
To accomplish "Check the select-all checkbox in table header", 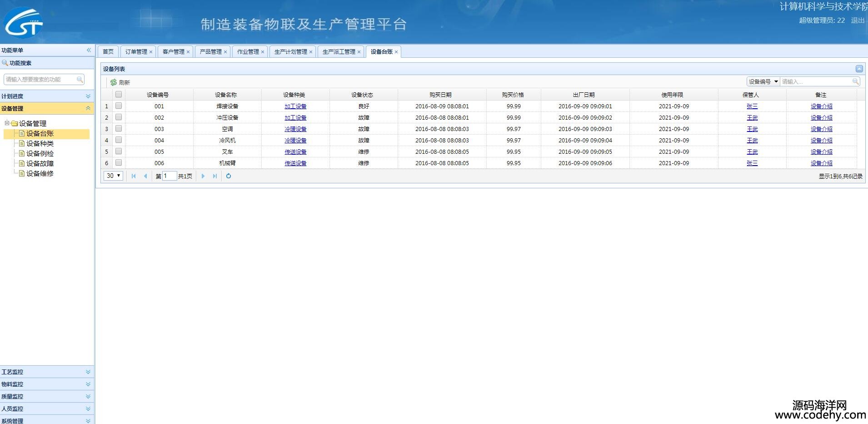I will coord(119,94).
